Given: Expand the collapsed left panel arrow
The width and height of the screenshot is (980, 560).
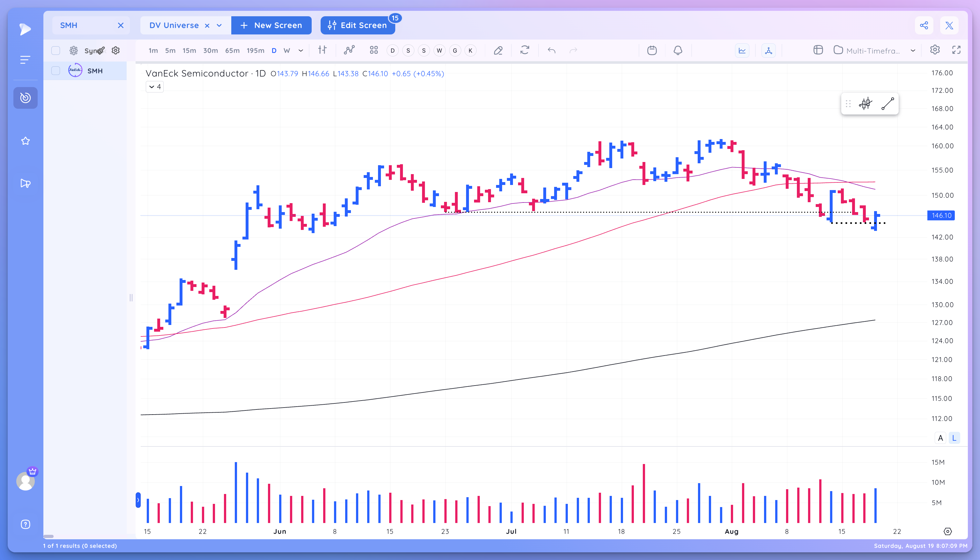Looking at the screenshot, I should (x=138, y=500).
